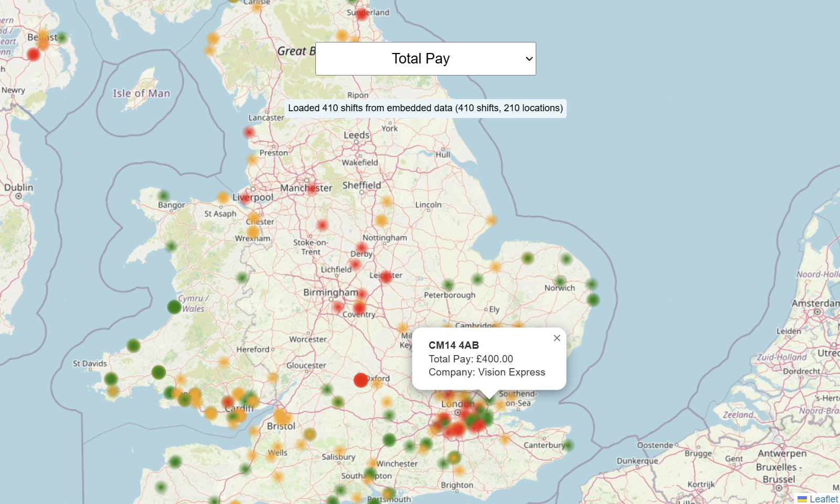Click the red marker on Leicester
Image resolution: width=840 pixels, height=504 pixels.
click(386, 276)
